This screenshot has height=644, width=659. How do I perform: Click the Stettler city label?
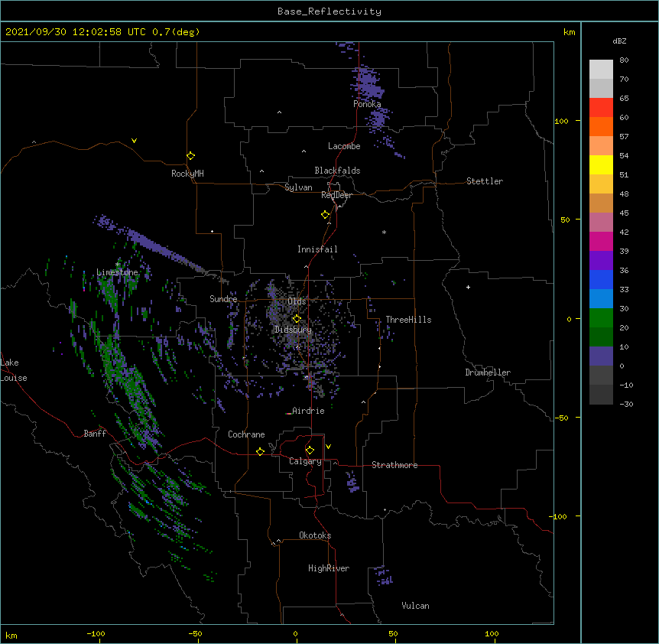click(x=485, y=181)
